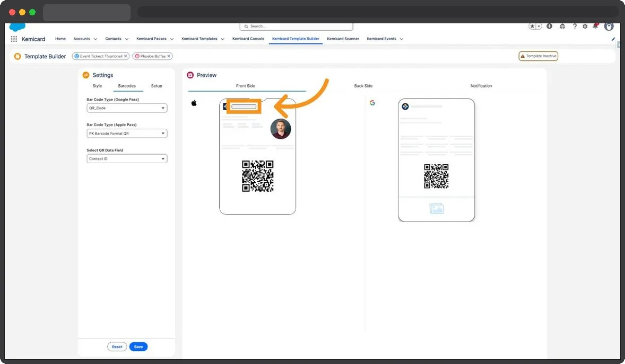Expand the Contacts tab chevron
625x364 pixels.
click(127, 39)
